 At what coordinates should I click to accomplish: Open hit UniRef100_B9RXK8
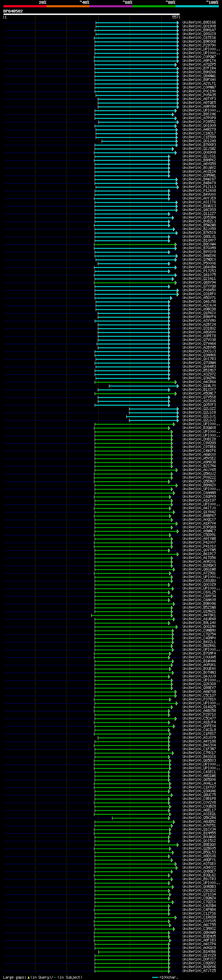pyautogui.click(x=199, y=41)
